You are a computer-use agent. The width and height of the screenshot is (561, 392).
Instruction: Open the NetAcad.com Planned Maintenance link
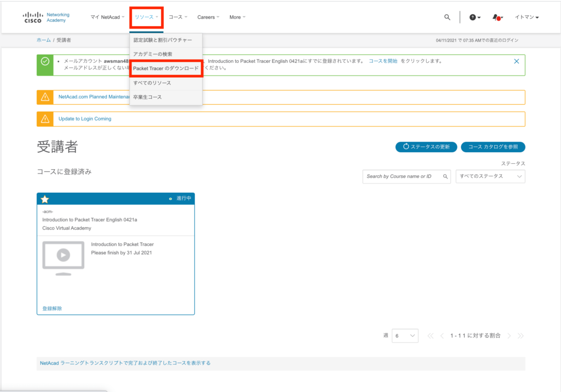coord(94,97)
